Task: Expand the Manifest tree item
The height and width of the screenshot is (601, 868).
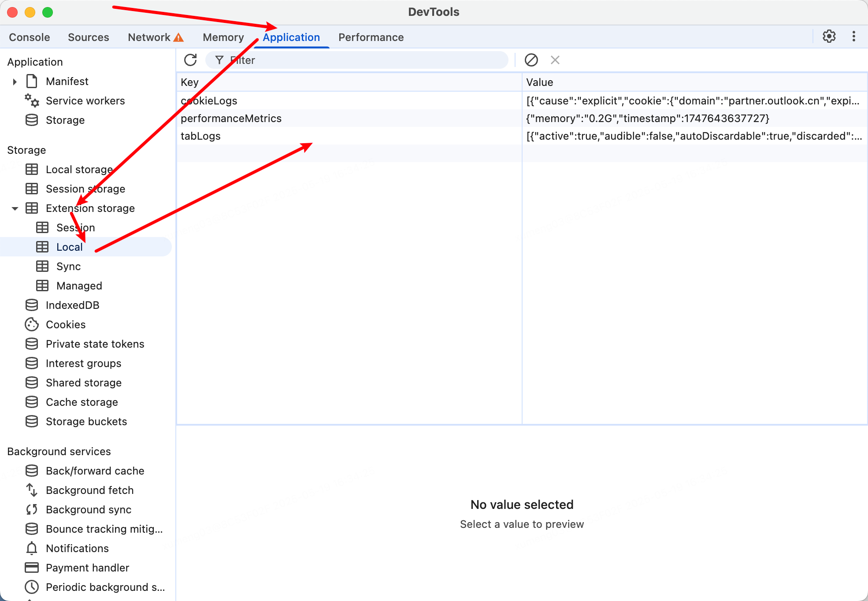Action: tap(15, 82)
